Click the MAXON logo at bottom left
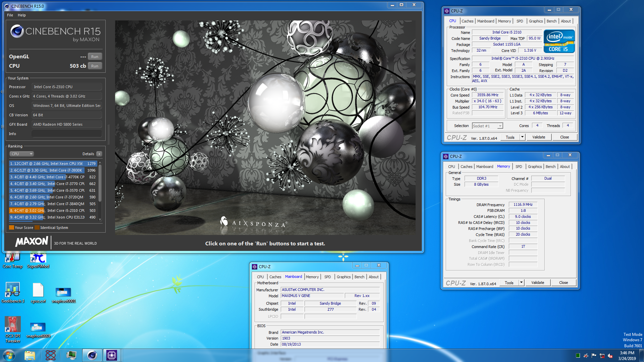Screen dimensions: 644x362 coord(32,241)
